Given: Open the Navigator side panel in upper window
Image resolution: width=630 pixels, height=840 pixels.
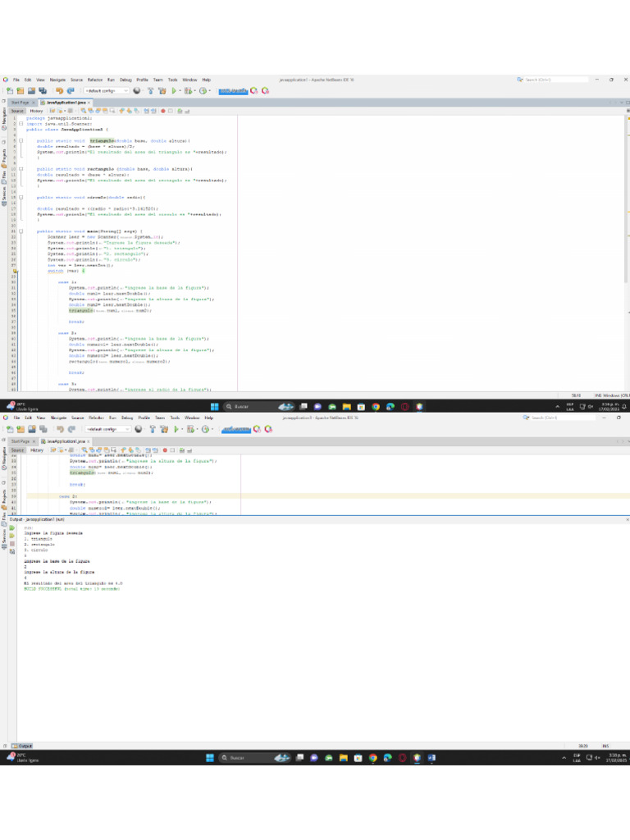Looking at the screenshot, I should coord(3,116).
